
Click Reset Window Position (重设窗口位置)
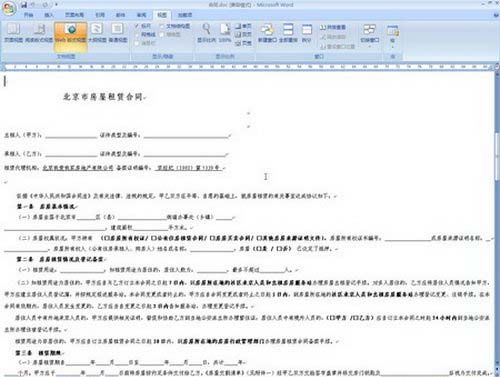click(337, 46)
